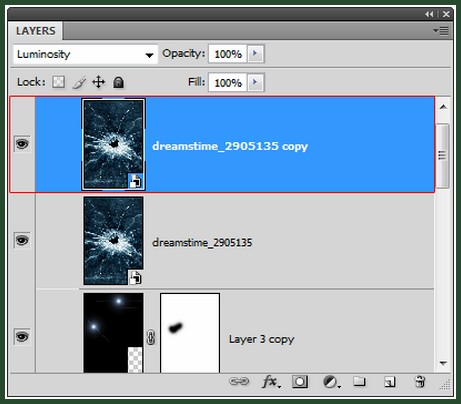Viewport: 461px width, 404px height.
Task: Click the layers list scrollbar thumb
Action: point(443,156)
